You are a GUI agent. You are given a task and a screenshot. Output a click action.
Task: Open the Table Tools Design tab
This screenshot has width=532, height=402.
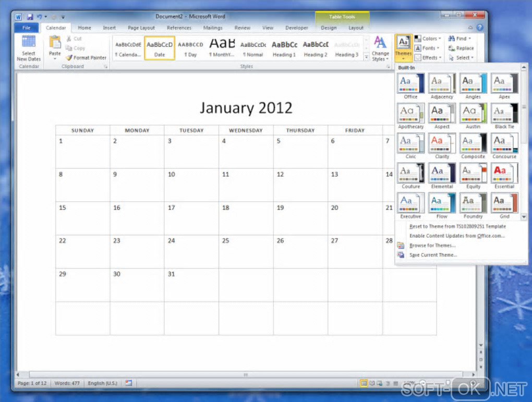pos(329,28)
